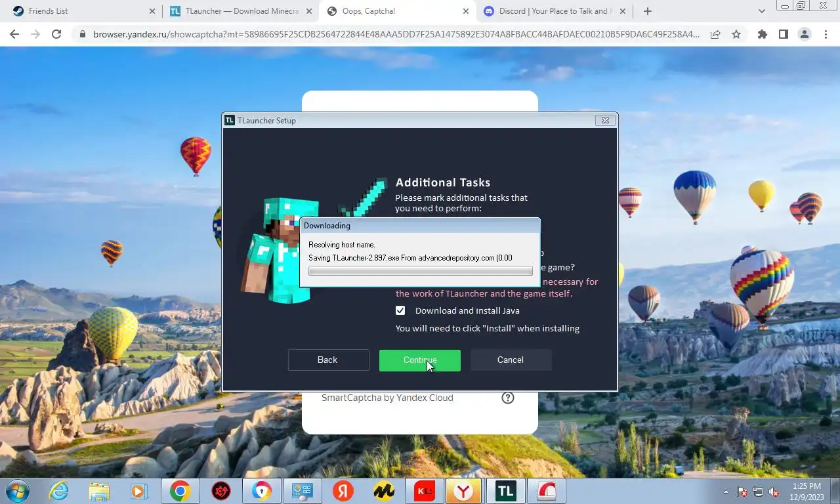Open the yellow-black wave taskbar icon
This screenshot has height=504, width=840.
point(384,491)
